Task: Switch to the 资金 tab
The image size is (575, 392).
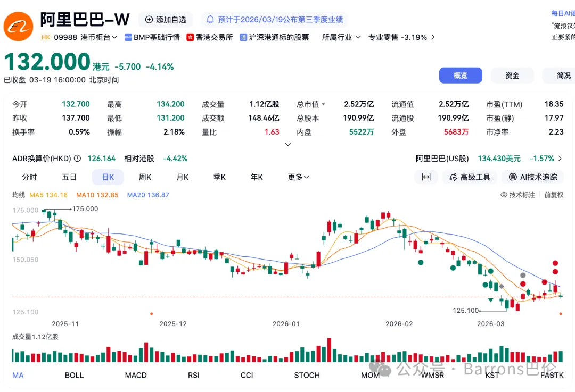Action: point(512,76)
